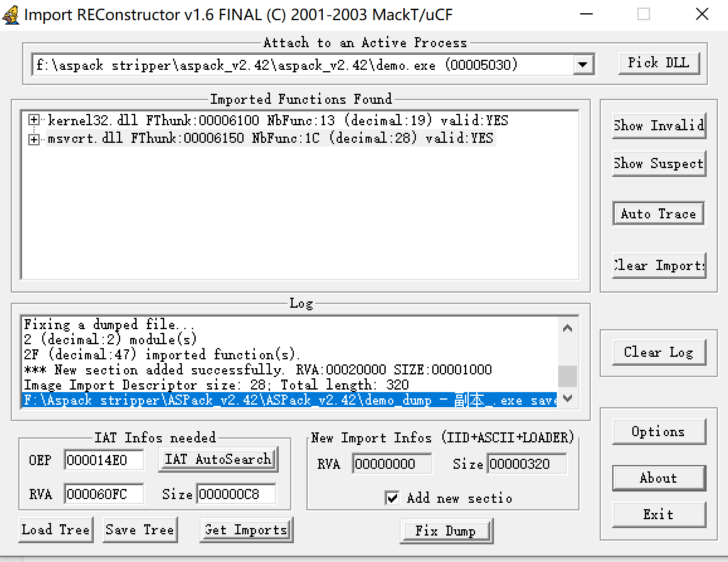Screen dimensions: 728x562
Task: Select the highlighted demo_dump saved log line
Action: point(289,400)
